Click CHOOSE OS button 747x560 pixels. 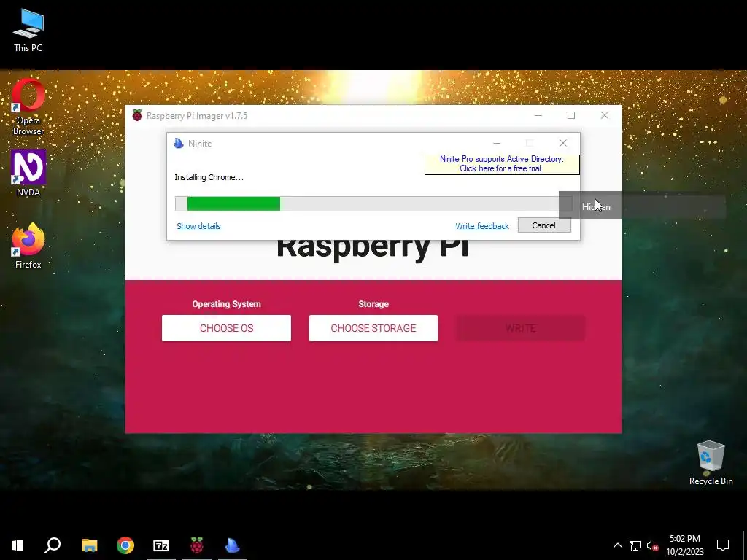tap(226, 328)
